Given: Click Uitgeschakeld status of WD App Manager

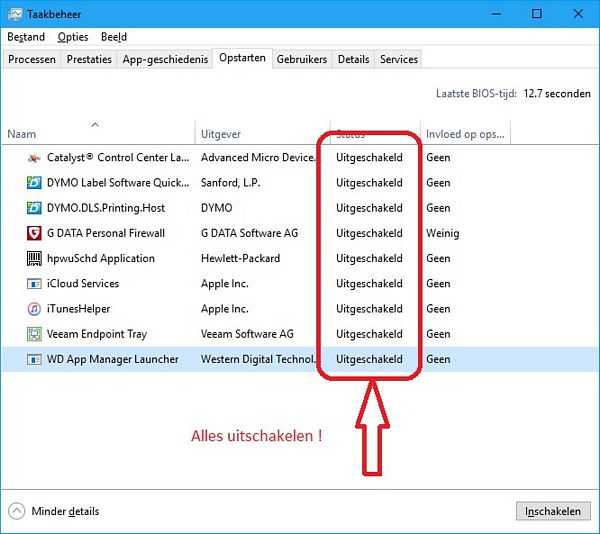Looking at the screenshot, I should (369, 360).
